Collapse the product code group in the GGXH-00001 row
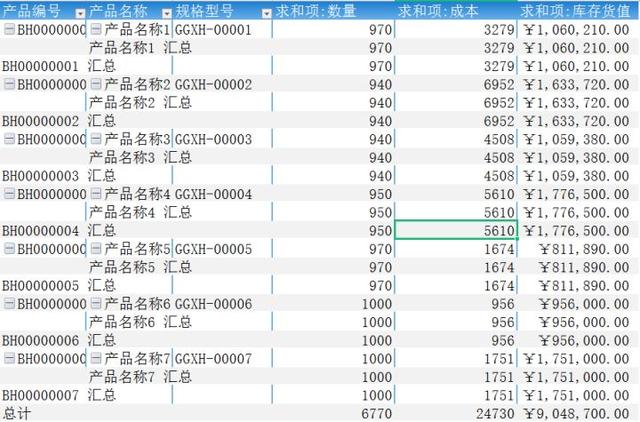640x422 pixels. tap(9, 29)
